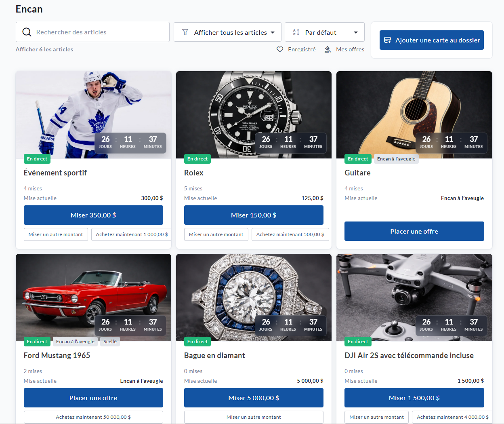Open the Guitare item title
The image size is (504, 424).
pyautogui.click(x=357, y=173)
